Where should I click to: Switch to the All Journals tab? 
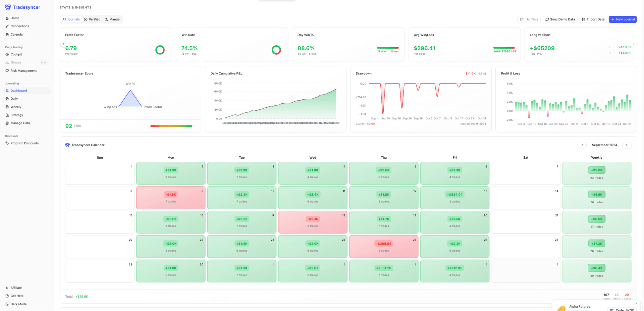(71, 19)
